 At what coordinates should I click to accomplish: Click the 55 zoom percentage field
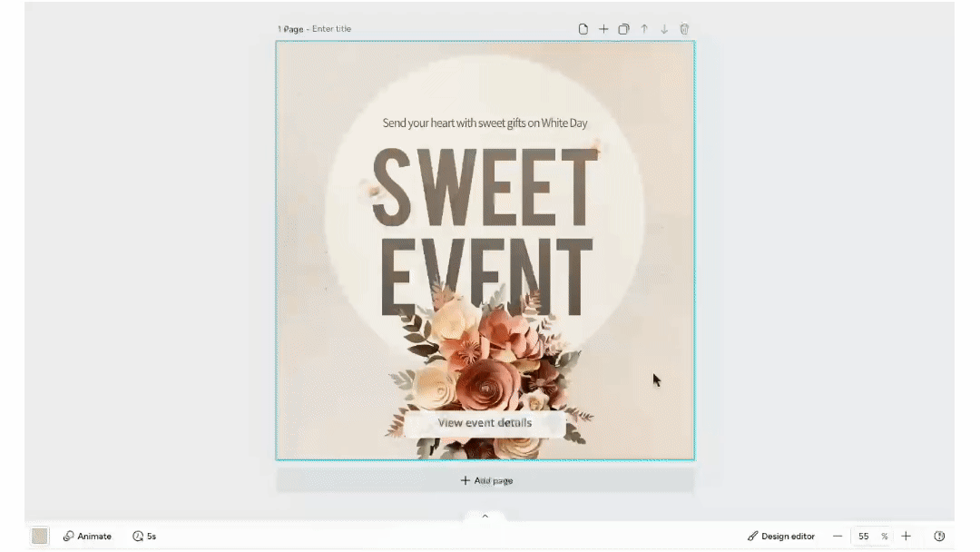pyautogui.click(x=864, y=537)
